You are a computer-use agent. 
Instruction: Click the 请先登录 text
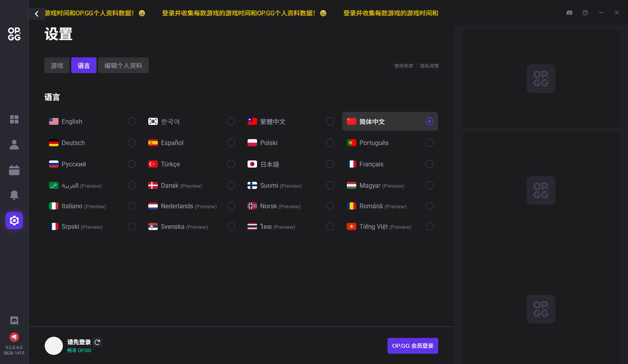point(79,342)
